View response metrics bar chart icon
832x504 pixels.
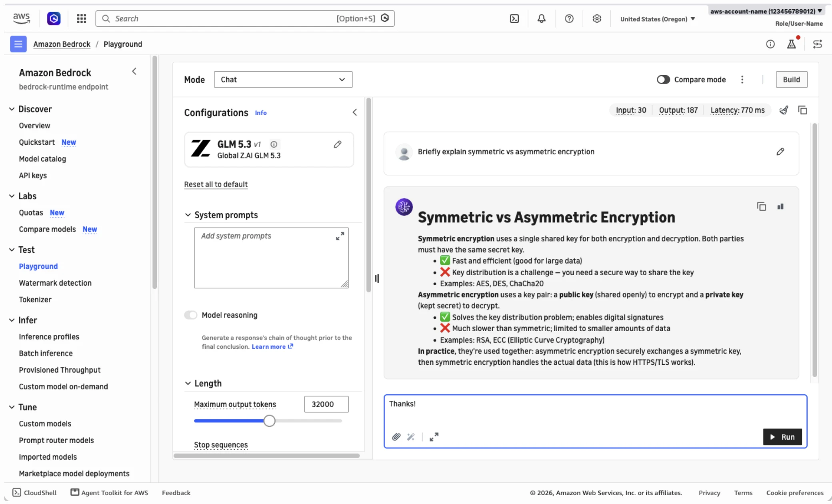(780, 206)
